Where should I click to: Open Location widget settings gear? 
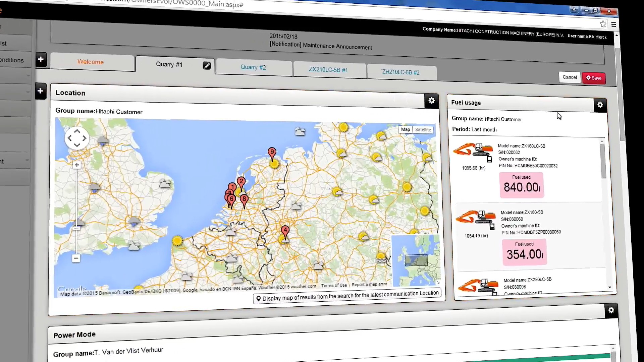point(431,101)
